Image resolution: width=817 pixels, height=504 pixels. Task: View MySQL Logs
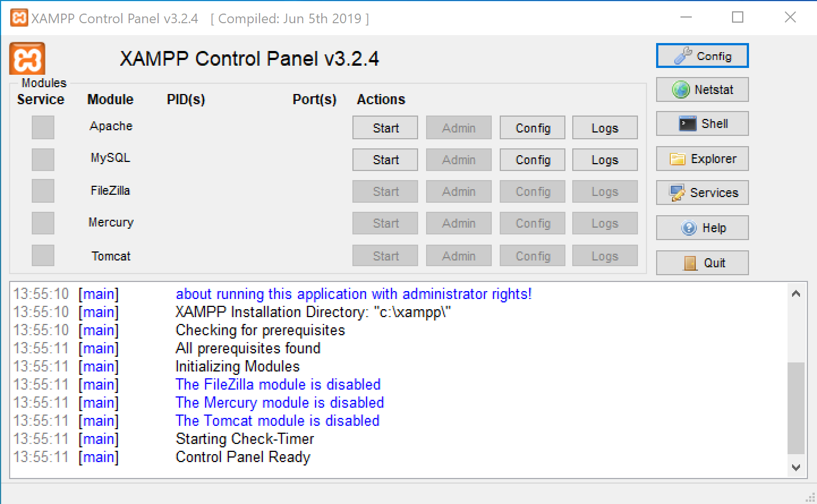point(605,160)
